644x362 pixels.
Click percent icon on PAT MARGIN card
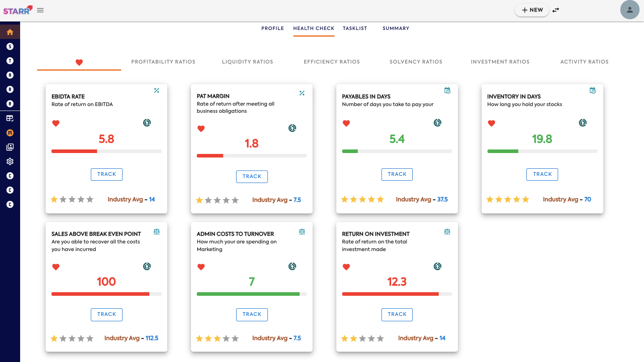[x=302, y=93]
